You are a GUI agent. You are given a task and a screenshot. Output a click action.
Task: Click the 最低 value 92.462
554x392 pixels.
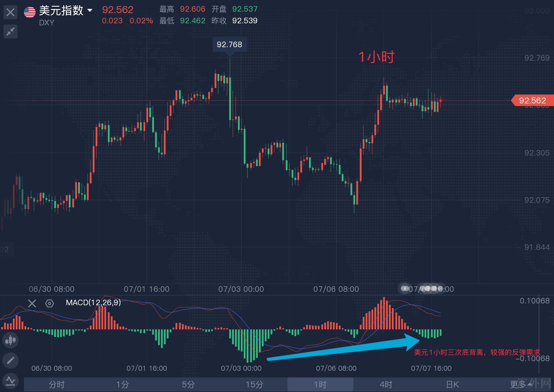pyautogui.click(x=193, y=21)
